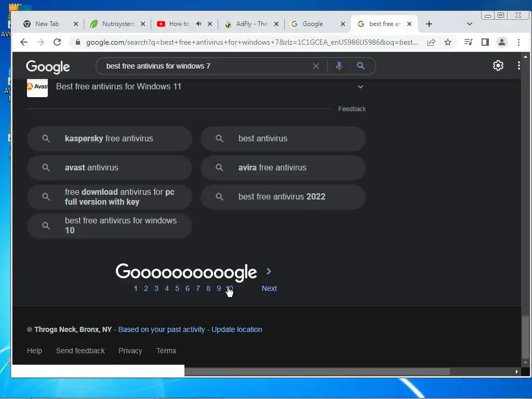
Task: Go to results page 9
Action: pyautogui.click(x=219, y=288)
